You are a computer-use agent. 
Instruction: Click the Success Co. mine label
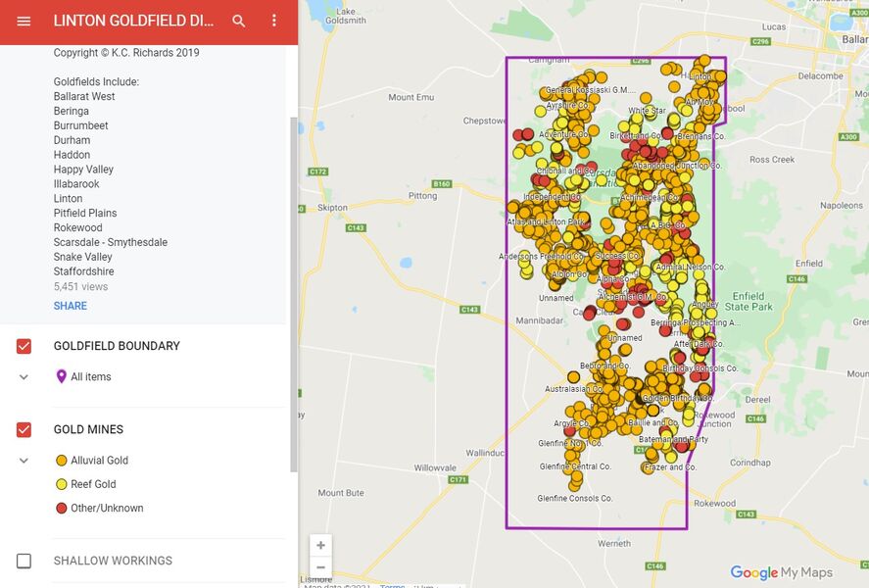(617, 256)
